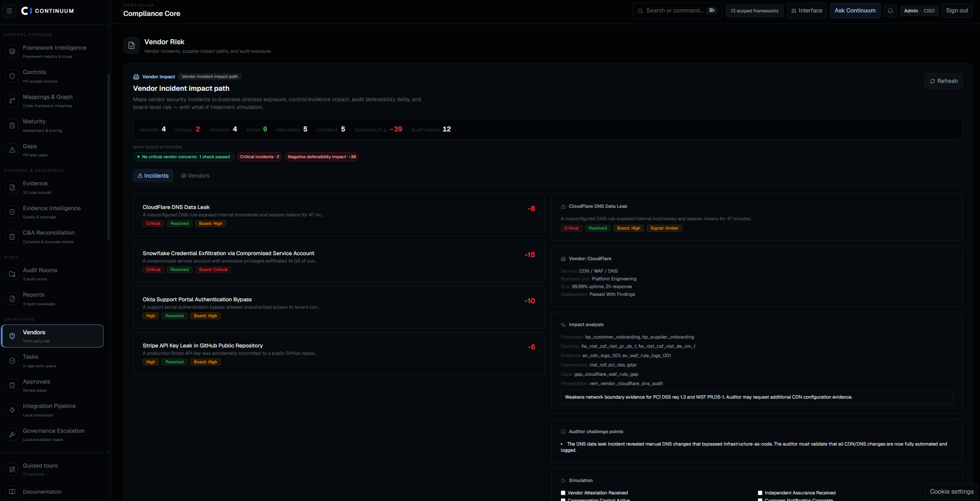Click the Guided tours route icon
Screen dimensions: 980x501
tap(12, 469)
